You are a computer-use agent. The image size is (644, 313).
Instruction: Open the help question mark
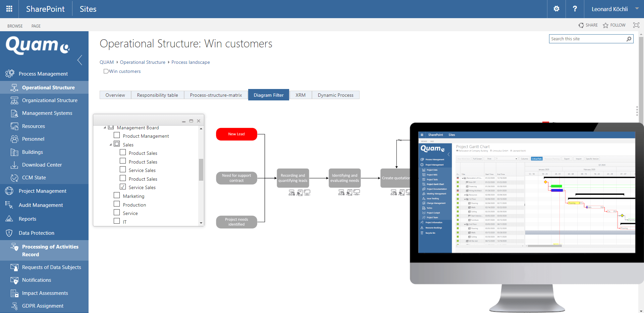[575, 9]
